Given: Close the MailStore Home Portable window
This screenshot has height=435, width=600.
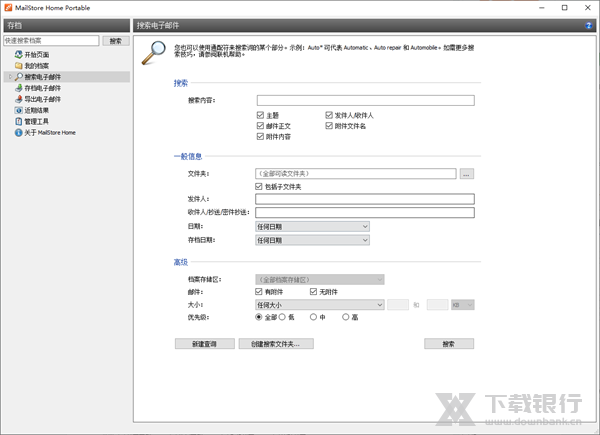Looking at the screenshot, I should click(x=588, y=8).
